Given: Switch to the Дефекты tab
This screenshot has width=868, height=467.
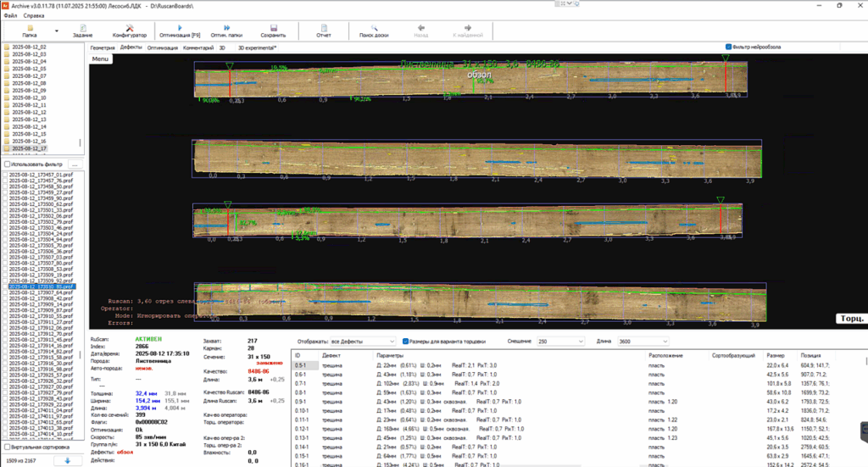Looking at the screenshot, I should click(131, 47).
